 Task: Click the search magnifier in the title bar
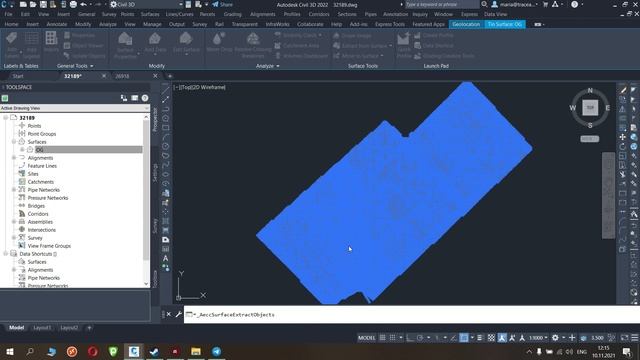pos(484,4)
